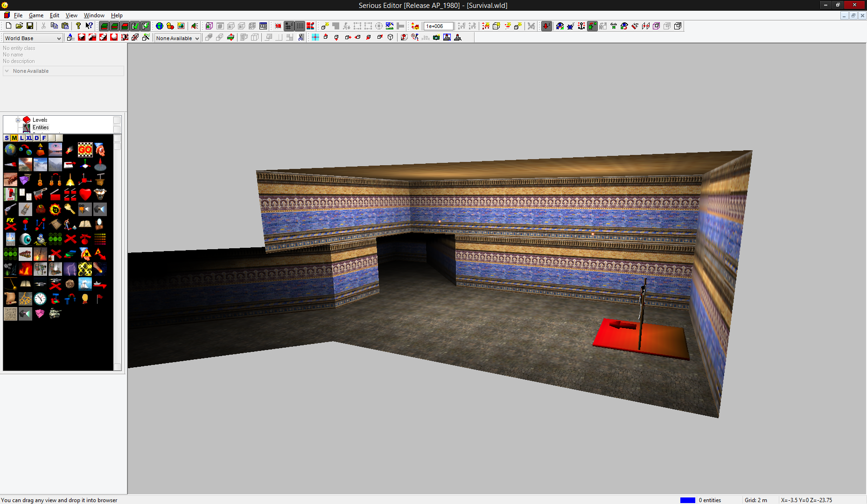Toggle the dotted grid button

pyautogui.click(x=300, y=26)
